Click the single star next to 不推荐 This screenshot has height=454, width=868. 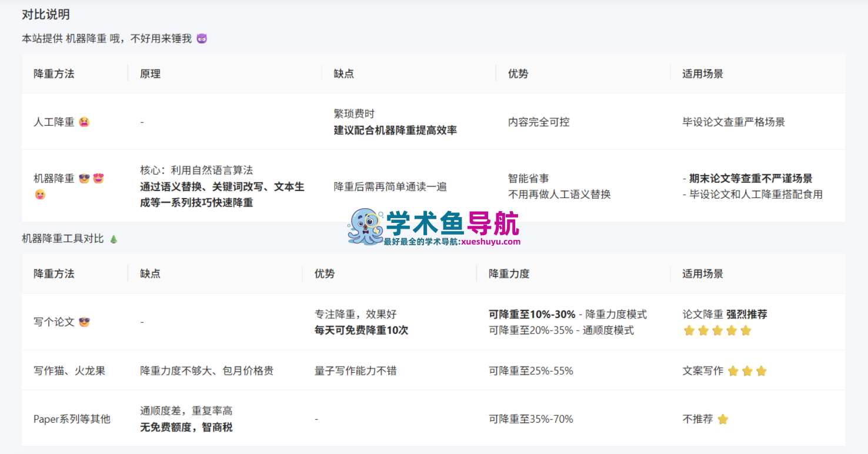(x=723, y=419)
